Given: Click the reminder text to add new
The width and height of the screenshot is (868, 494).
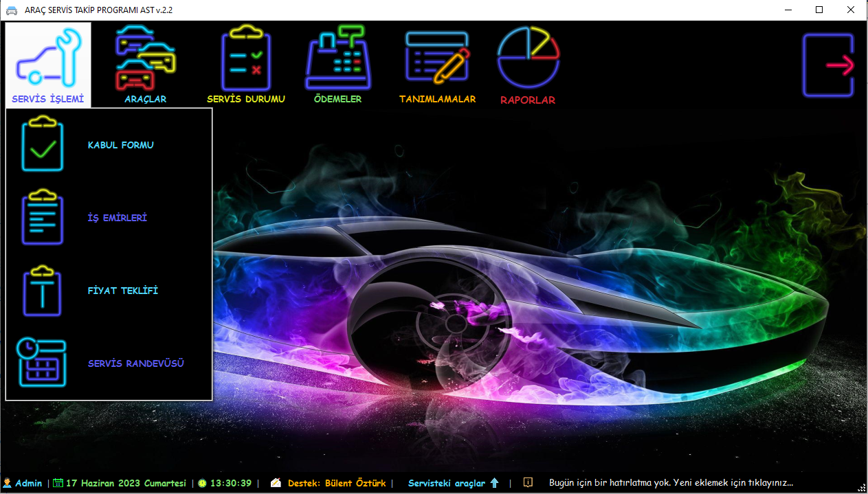Looking at the screenshot, I should coord(671,483).
